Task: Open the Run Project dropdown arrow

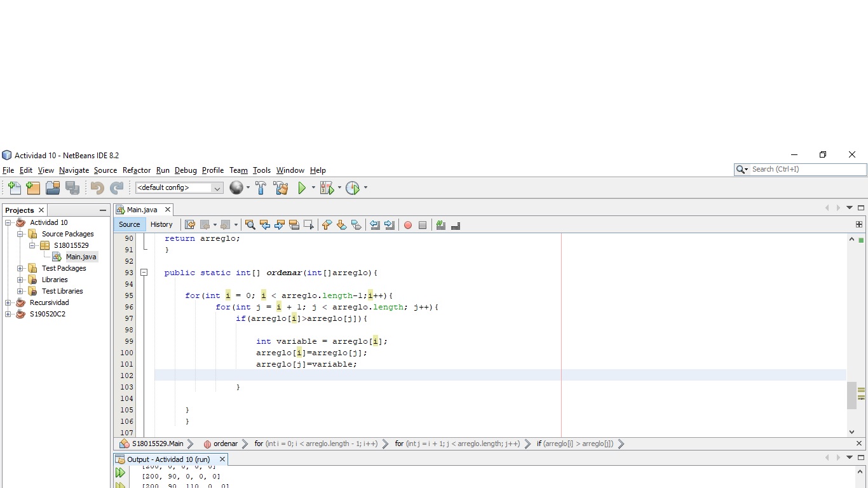Action: pyautogui.click(x=313, y=188)
